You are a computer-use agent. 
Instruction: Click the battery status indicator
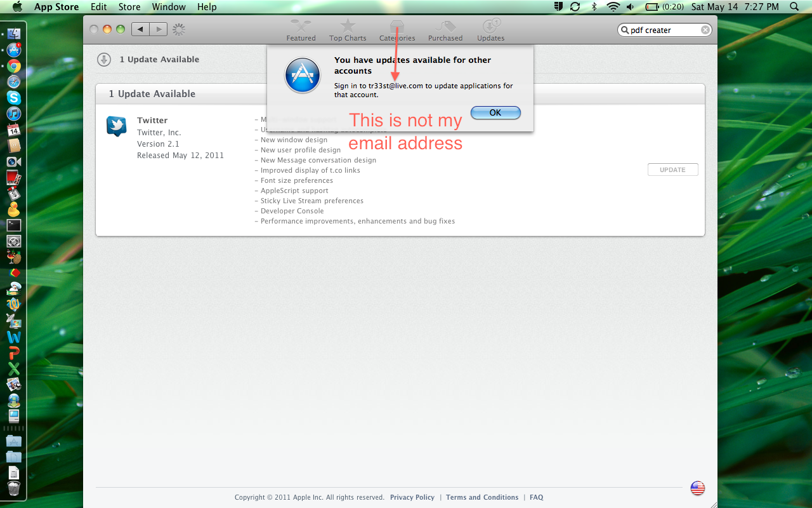pos(665,7)
